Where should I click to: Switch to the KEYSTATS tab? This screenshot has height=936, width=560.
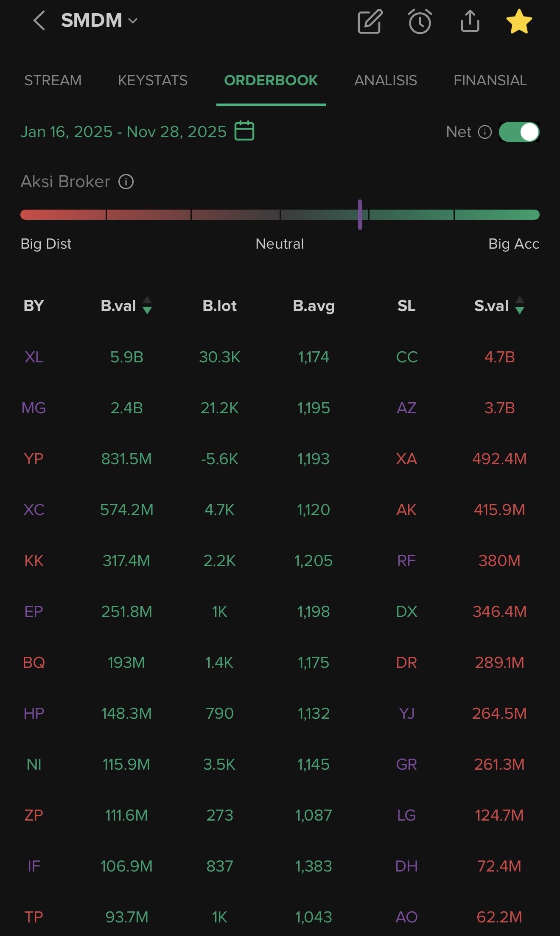pyautogui.click(x=153, y=81)
